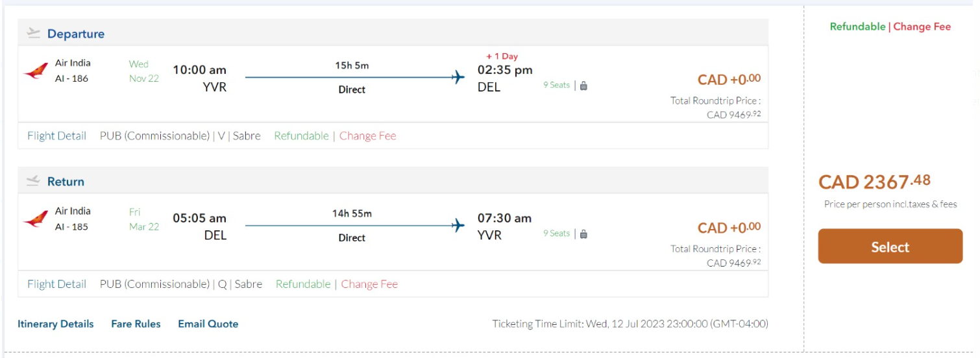This screenshot has width=980, height=358.
Task: Click Change Fee in return fare row
Action: coord(369,283)
